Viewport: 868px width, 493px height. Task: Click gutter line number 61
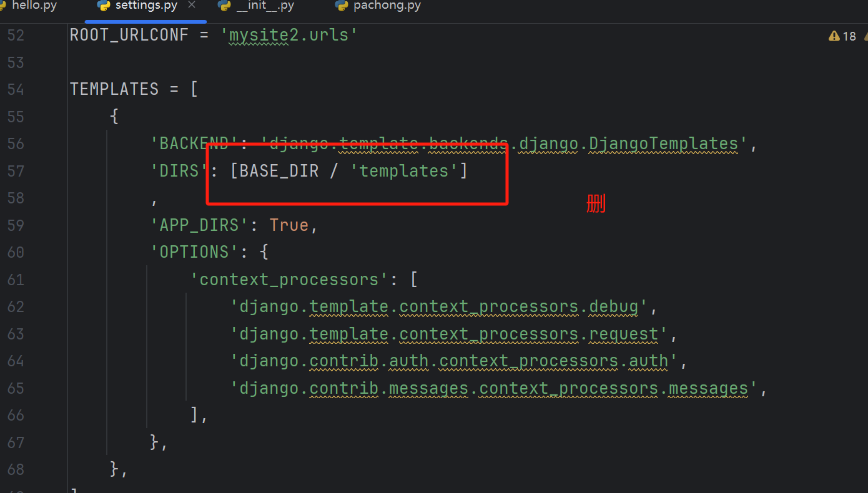[x=16, y=279]
